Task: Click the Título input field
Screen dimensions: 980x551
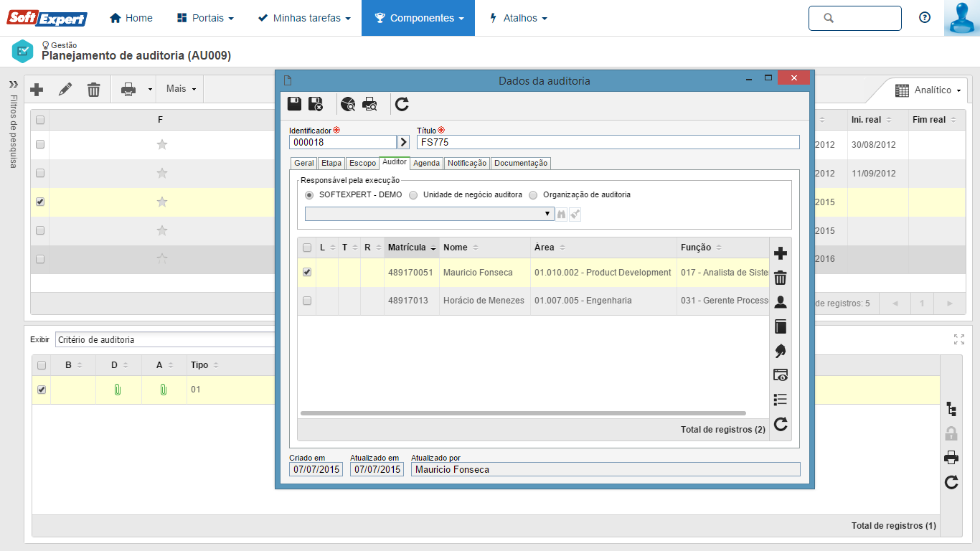Action: coord(608,142)
